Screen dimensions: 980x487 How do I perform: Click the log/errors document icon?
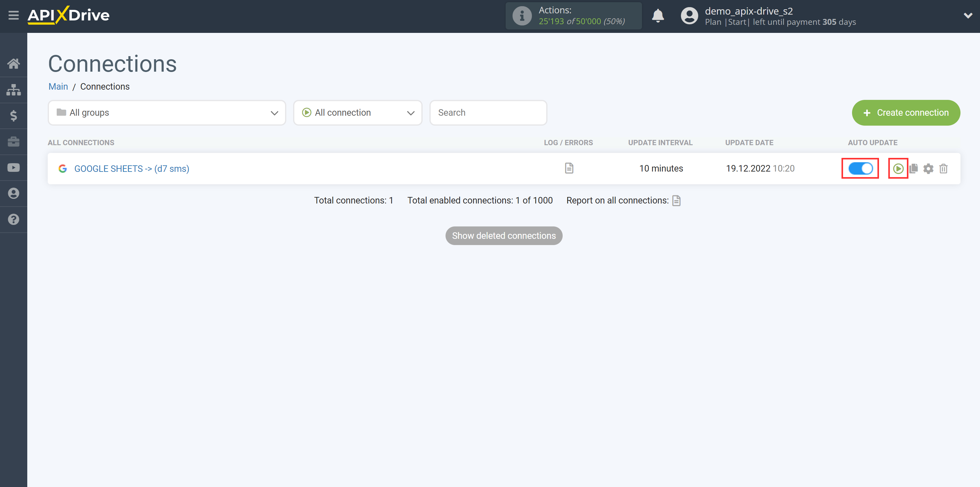pos(569,168)
